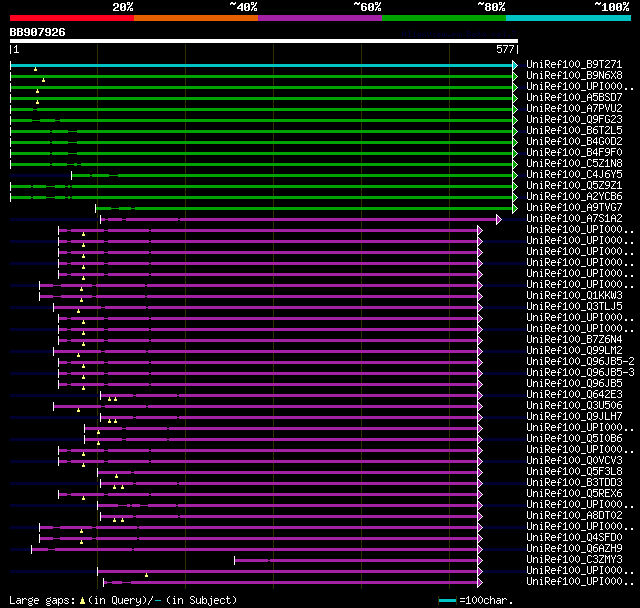Select the UniRef100_Q3TLJ5 label

574,306
